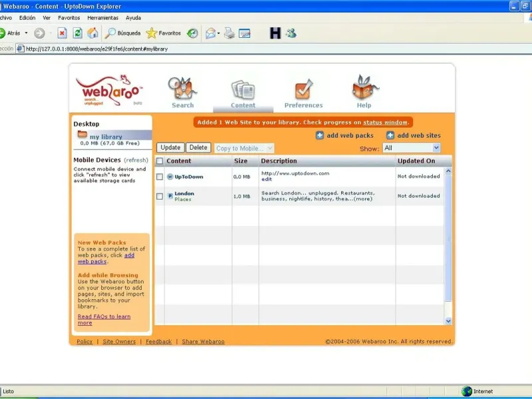This screenshot has width=532, height=399.
Task: Open the Share Webaroo footer link
Action: (x=203, y=341)
